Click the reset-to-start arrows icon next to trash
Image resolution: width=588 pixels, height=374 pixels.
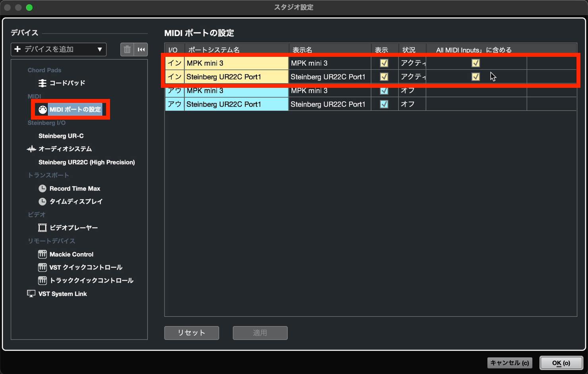pos(141,49)
